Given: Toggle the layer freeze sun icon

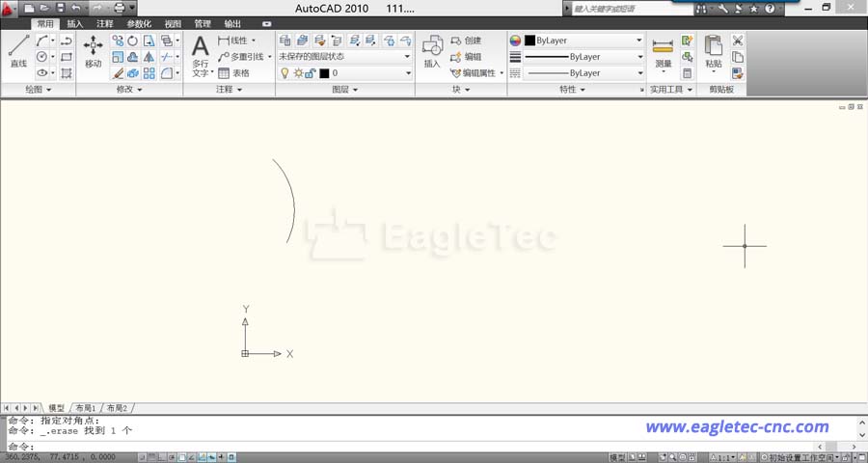Looking at the screenshot, I should click(x=298, y=72).
